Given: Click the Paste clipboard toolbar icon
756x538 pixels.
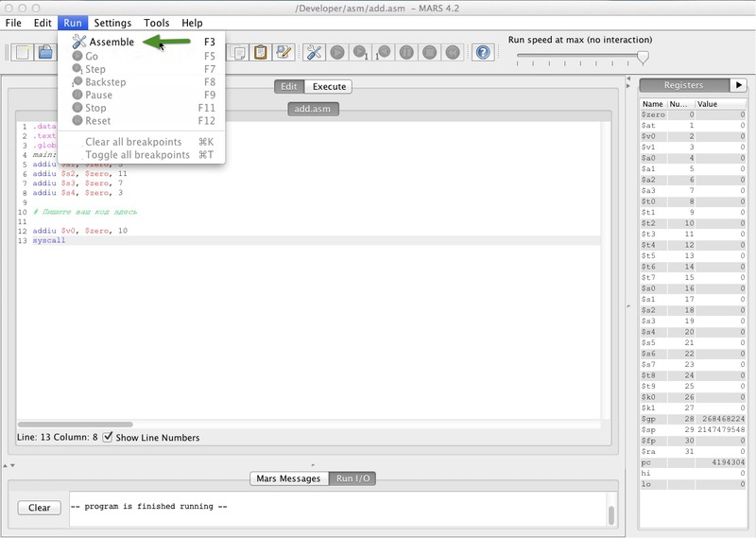Looking at the screenshot, I should click(x=261, y=52).
